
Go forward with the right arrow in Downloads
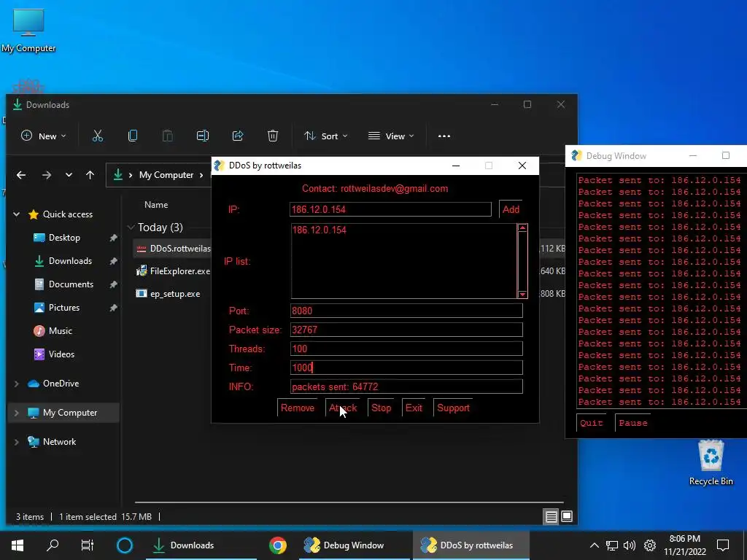[x=46, y=175]
